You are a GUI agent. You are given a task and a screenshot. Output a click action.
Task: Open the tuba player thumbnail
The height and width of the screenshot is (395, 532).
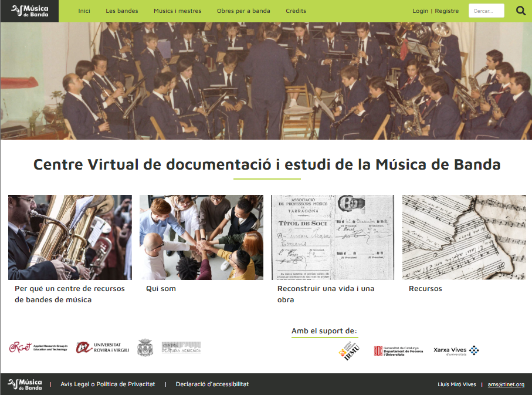70,237
